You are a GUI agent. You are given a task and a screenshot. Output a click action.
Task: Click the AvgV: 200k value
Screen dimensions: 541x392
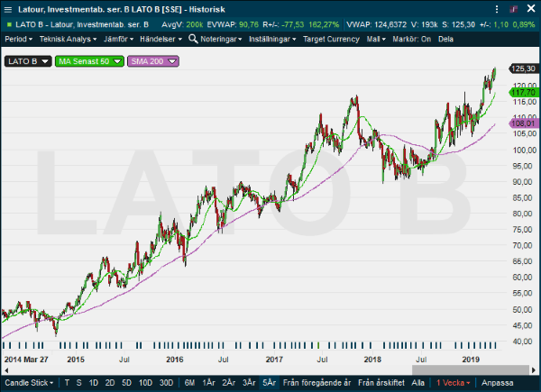pos(182,24)
